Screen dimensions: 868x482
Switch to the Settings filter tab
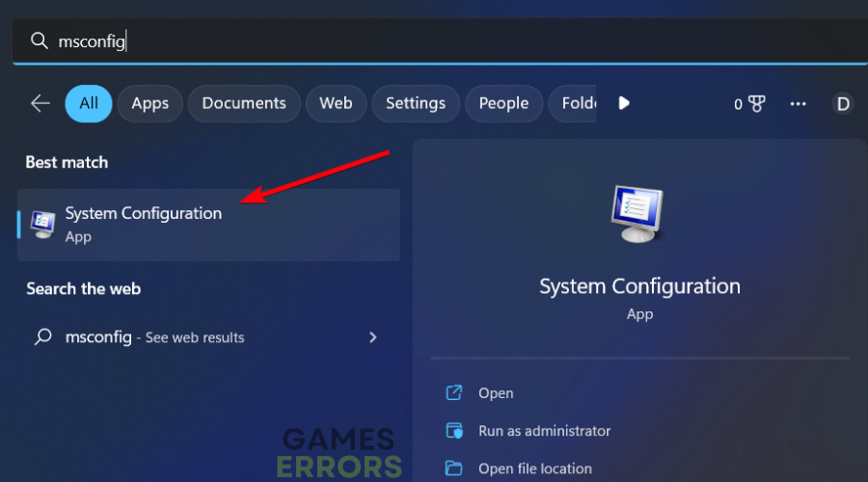416,103
